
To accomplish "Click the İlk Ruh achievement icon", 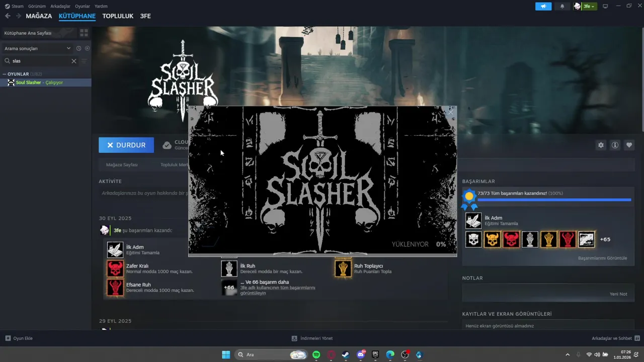I will coord(229,268).
